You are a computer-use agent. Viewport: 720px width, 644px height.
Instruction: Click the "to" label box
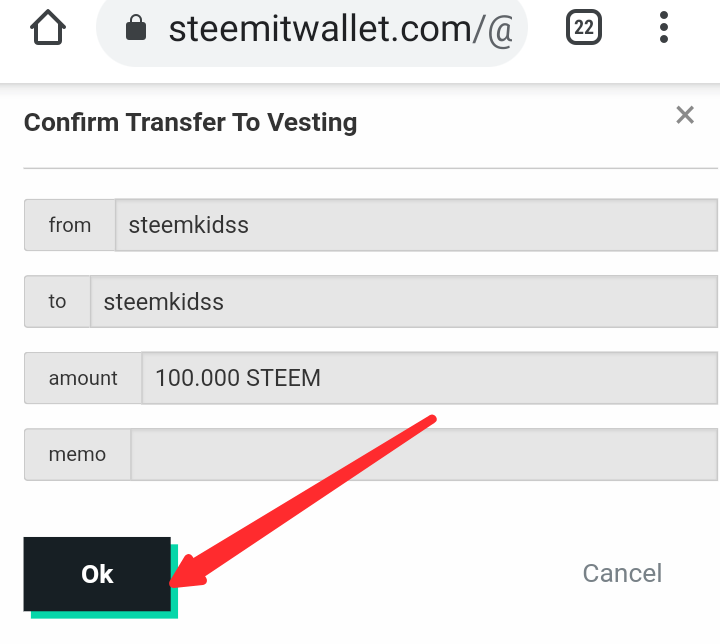(57, 302)
